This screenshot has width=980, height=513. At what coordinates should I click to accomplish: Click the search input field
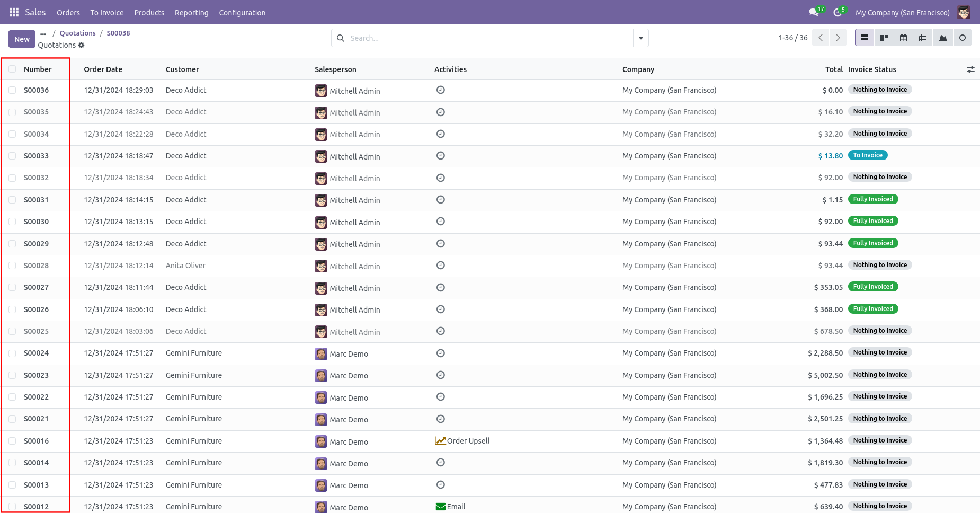pos(490,38)
